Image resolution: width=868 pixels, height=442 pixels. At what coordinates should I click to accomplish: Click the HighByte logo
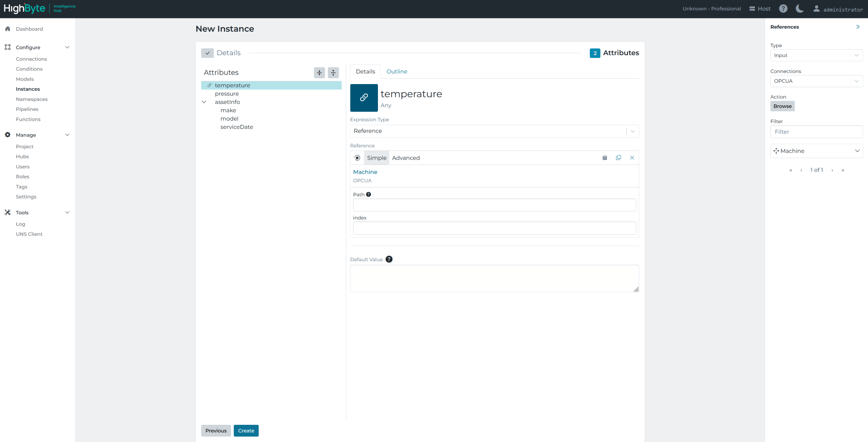pyautogui.click(x=40, y=9)
